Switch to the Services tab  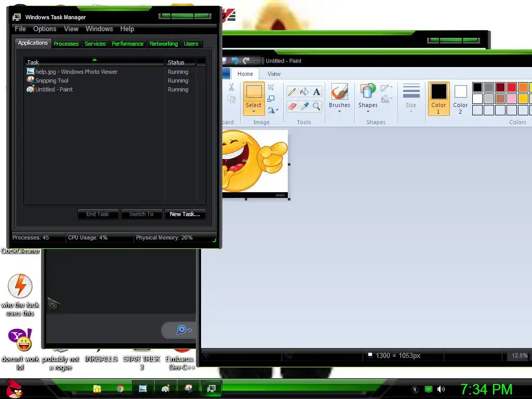pos(95,44)
